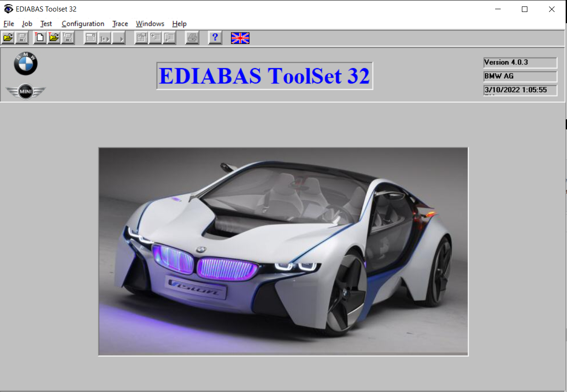Click the grayed 1x run toolbar icon
The image size is (567, 392).
[x=105, y=38]
